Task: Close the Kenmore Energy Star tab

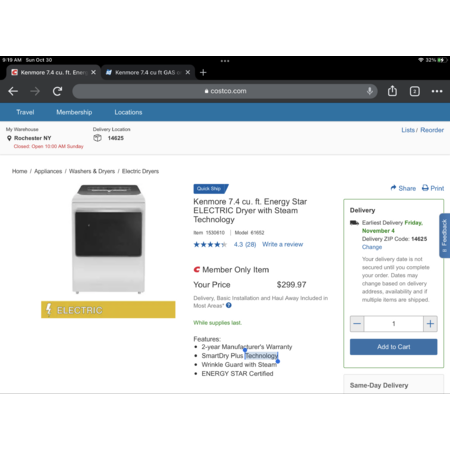Action: coord(94,72)
